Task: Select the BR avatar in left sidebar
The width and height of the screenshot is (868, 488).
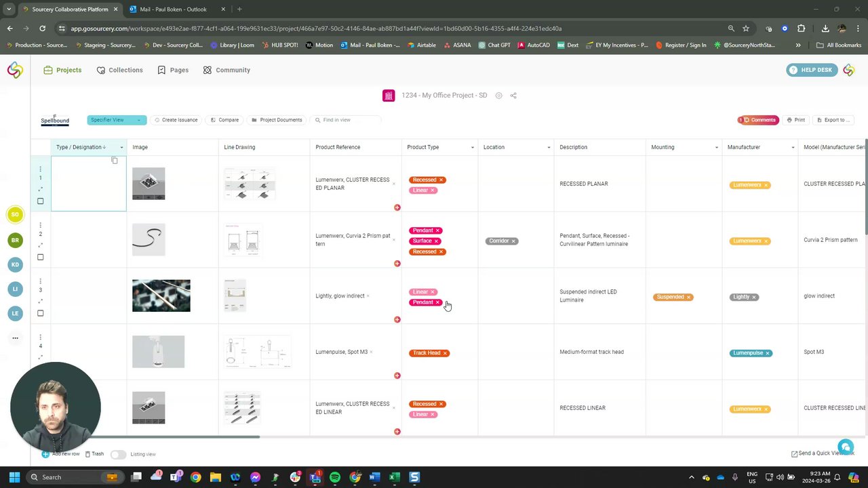Action: coord(15,240)
